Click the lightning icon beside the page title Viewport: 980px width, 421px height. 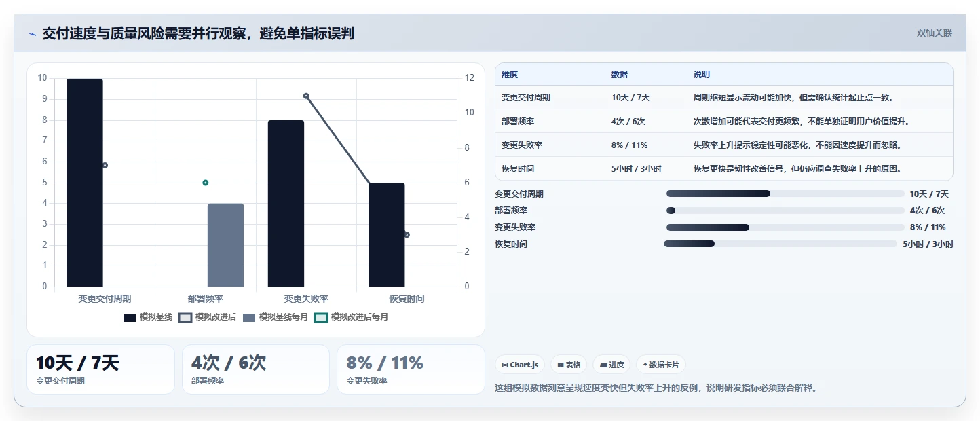coord(33,34)
